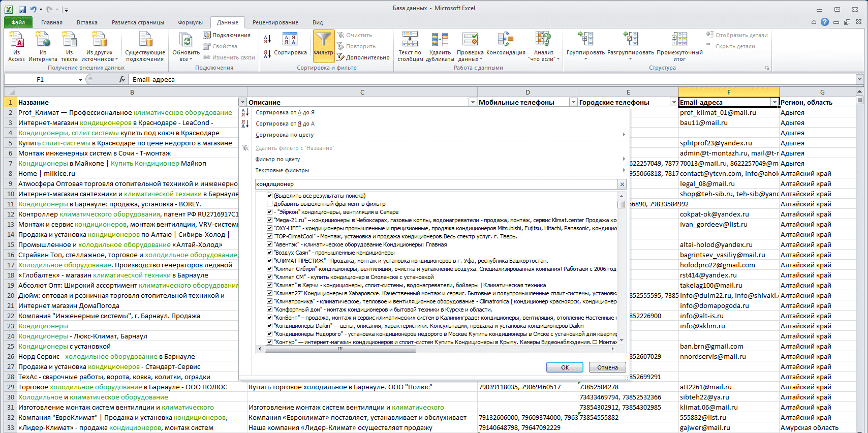The width and height of the screenshot is (868, 433).
Task: Check 'Добавить выделенный фрагмент в фильтр'
Action: [270, 204]
